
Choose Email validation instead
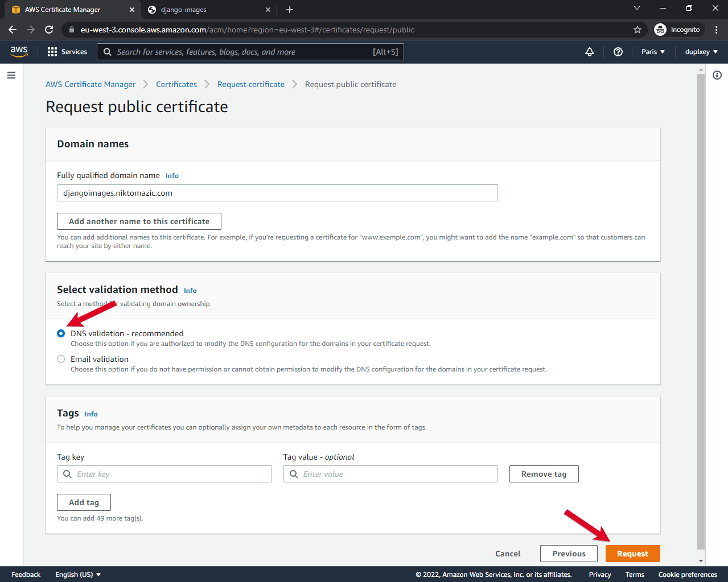[x=60, y=358]
